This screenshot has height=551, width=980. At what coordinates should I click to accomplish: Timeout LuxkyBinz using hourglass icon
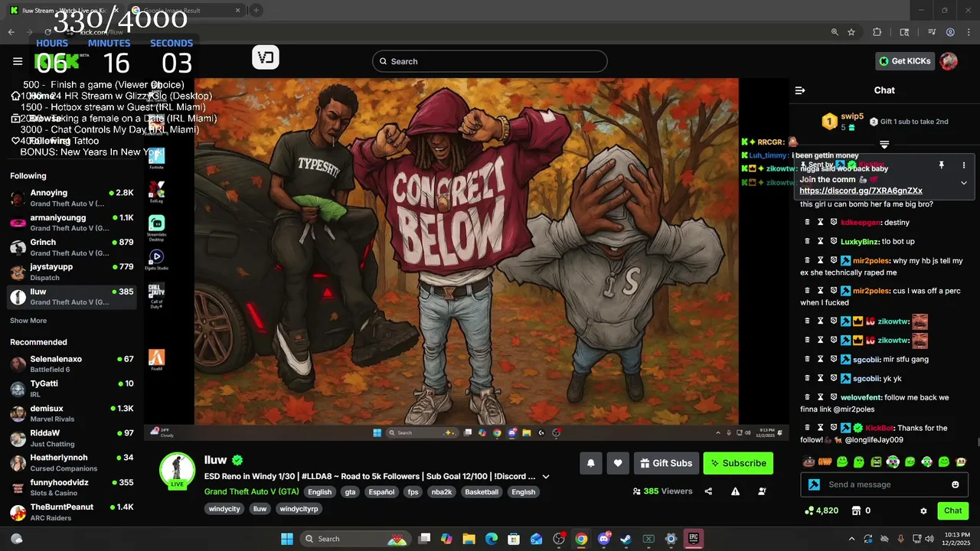tap(820, 241)
